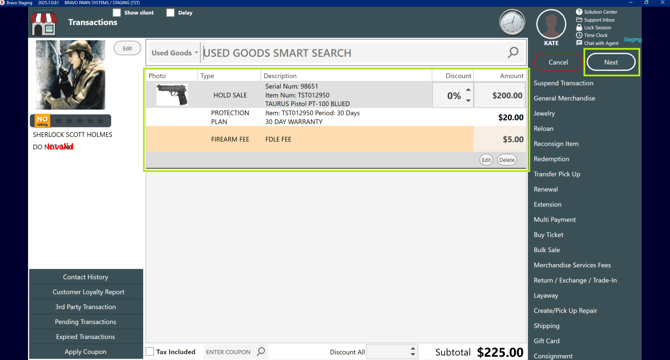
Task: Select Multi Payment
Action: coord(555,220)
